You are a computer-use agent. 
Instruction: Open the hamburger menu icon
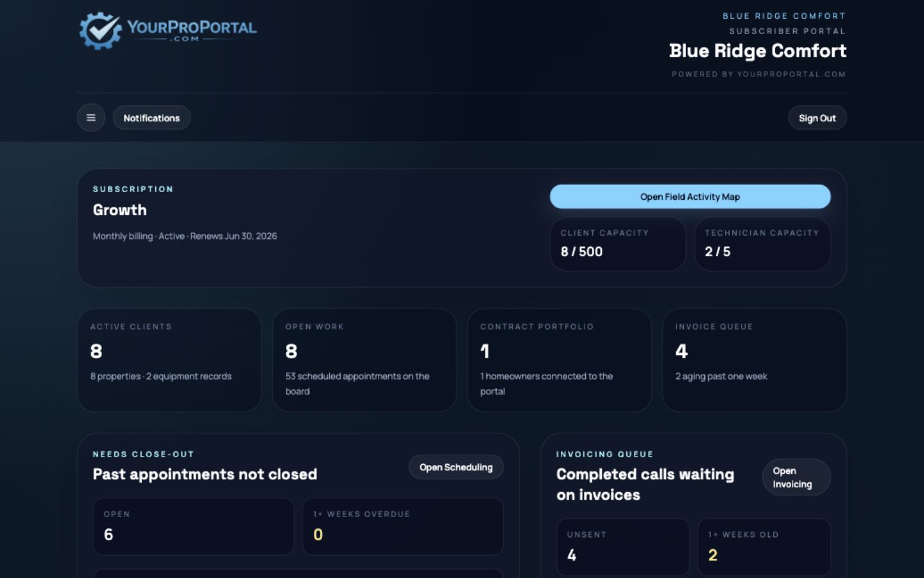[x=91, y=118]
